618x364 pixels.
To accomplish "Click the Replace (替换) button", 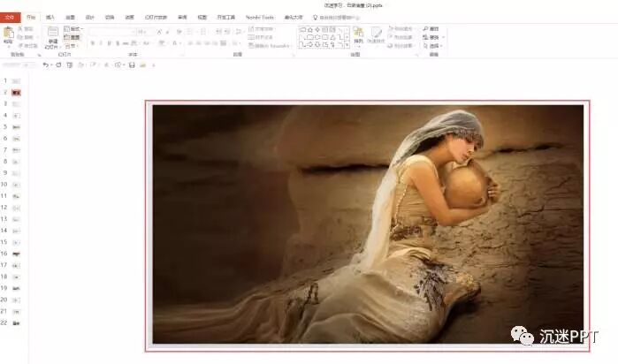I will (x=433, y=37).
